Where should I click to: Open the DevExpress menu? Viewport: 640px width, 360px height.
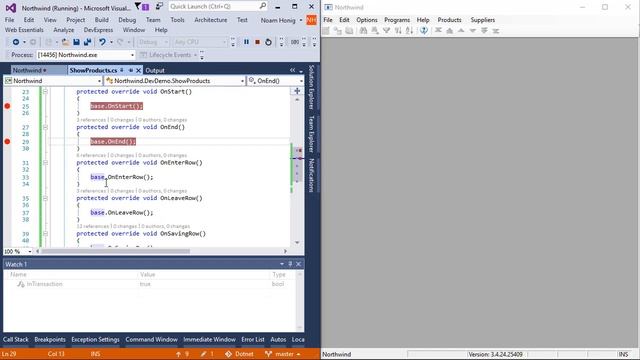tap(98, 30)
